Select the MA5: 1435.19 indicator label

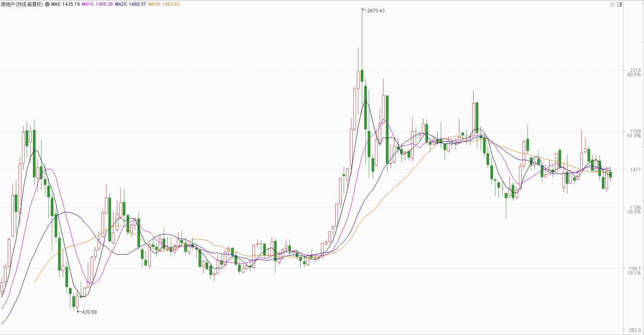tap(65, 4)
